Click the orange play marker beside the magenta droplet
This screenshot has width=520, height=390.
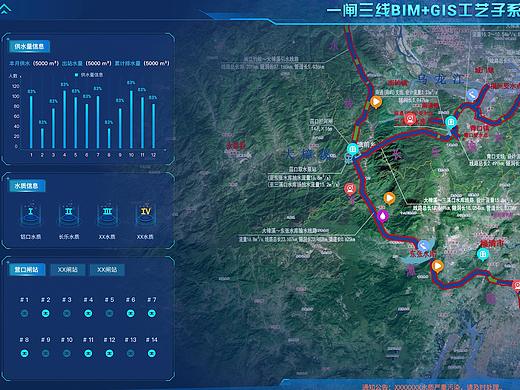pos(389,198)
